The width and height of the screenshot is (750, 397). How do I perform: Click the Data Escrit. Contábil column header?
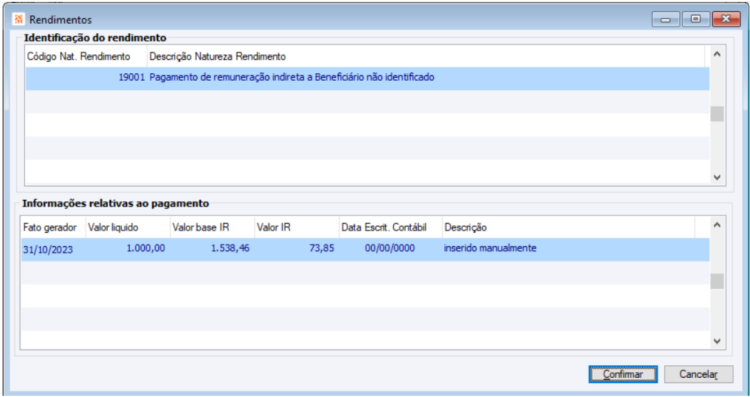point(390,227)
